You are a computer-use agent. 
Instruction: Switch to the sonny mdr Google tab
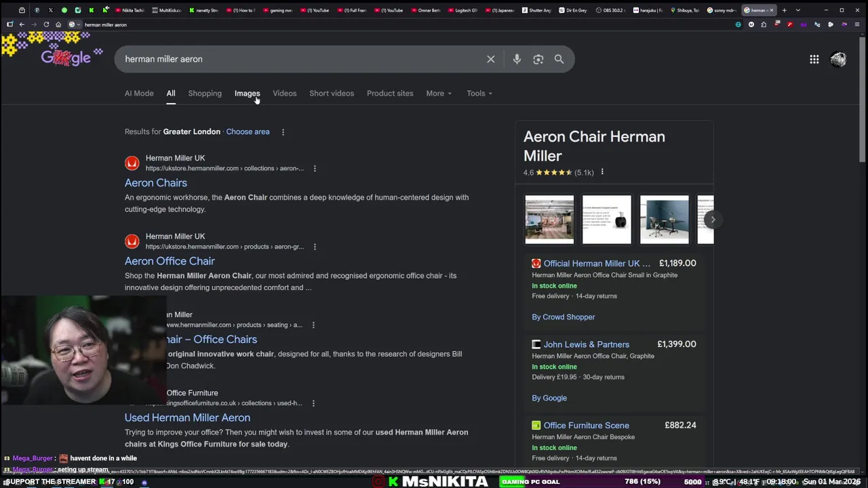(x=721, y=10)
